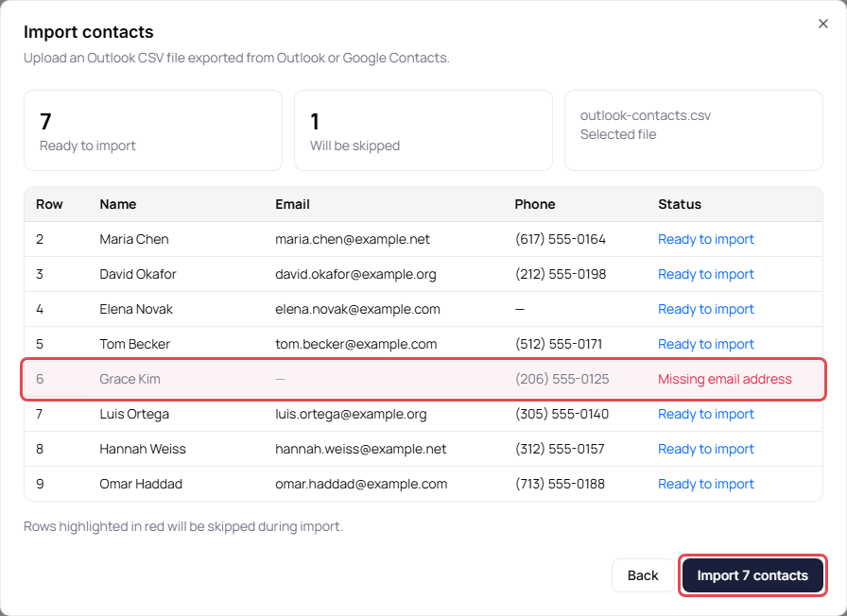Click the outlook-contacts.csv file name
The height and width of the screenshot is (616, 847).
646,115
